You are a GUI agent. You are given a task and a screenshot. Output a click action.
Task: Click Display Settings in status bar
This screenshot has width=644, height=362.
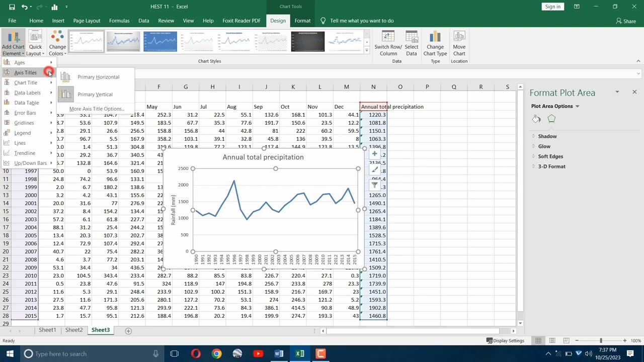tap(505, 340)
